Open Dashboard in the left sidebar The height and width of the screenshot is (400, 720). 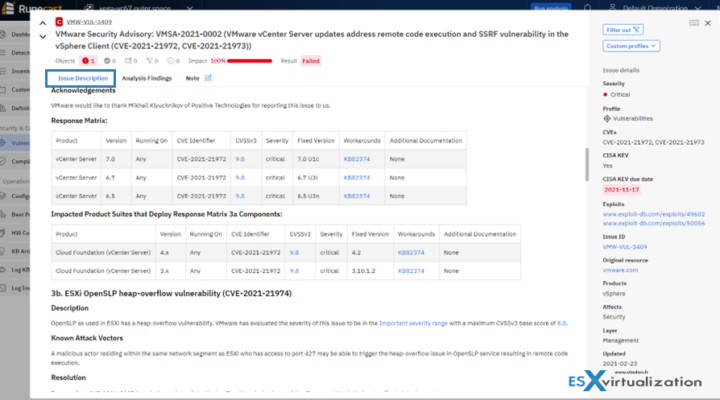coord(15,34)
